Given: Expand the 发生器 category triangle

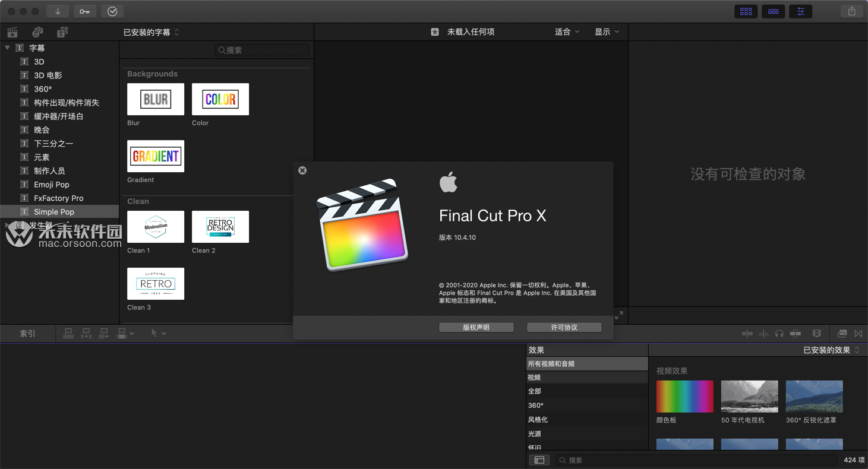Looking at the screenshot, I should pos(7,225).
